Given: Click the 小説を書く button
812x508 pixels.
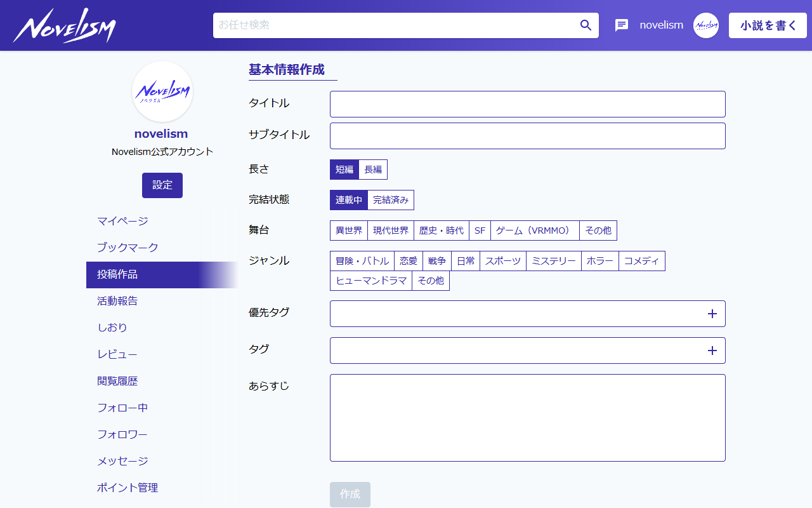Looking at the screenshot, I should pyautogui.click(x=768, y=25).
